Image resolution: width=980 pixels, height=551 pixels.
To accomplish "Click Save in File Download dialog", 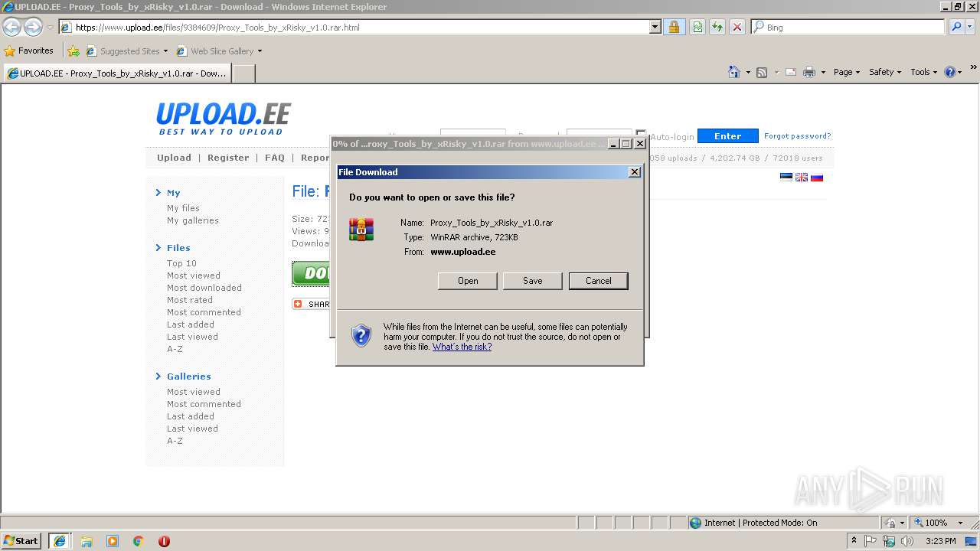I will pyautogui.click(x=533, y=281).
